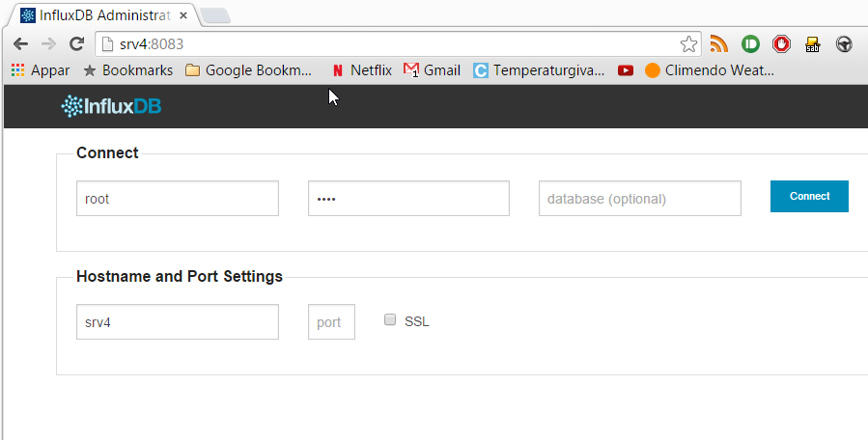Image resolution: width=868 pixels, height=440 pixels.
Task: Open the Netflix bookmark
Action: tap(362, 70)
